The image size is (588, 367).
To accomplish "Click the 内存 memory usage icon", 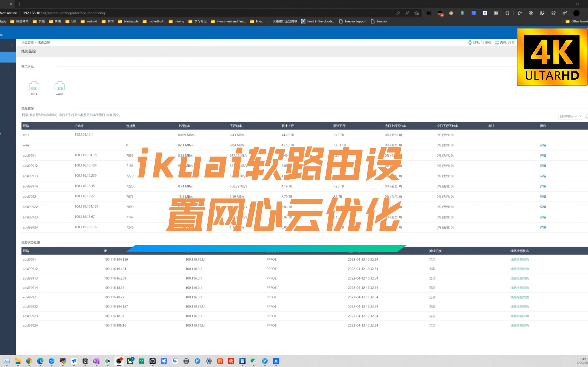I will [497, 42].
